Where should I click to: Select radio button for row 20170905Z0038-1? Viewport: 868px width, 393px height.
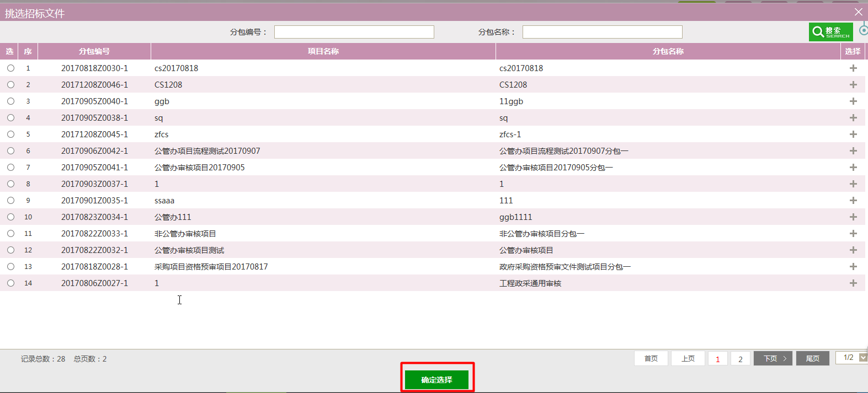11,118
